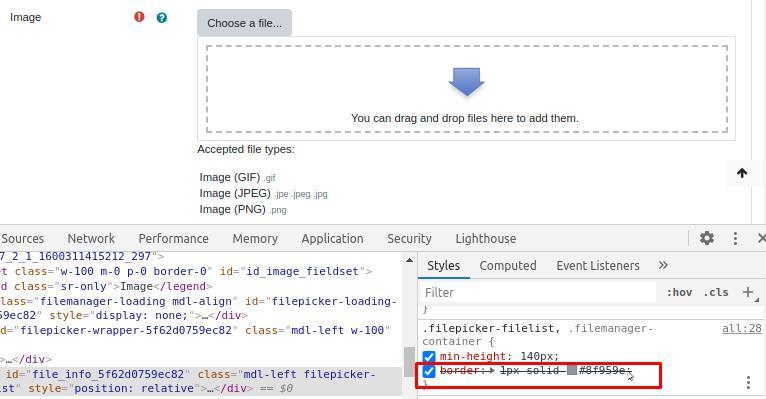Expand the border shorthand property triangle

pyautogui.click(x=493, y=371)
